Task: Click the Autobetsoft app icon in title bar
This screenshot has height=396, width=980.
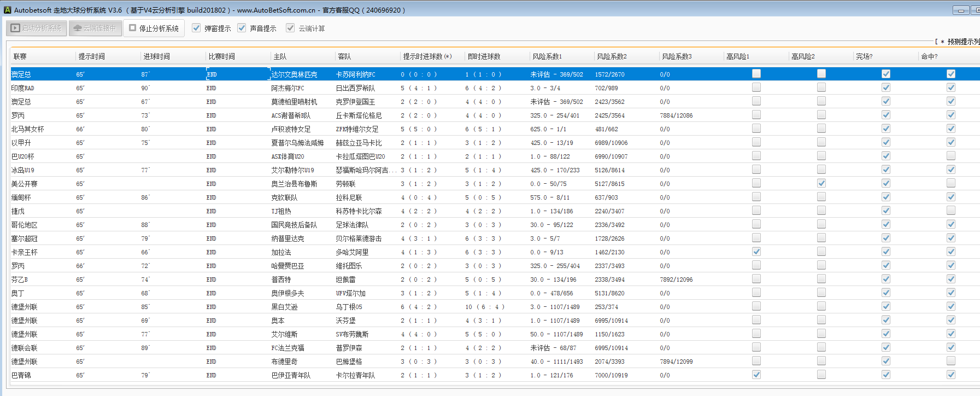Action: point(7,10)
